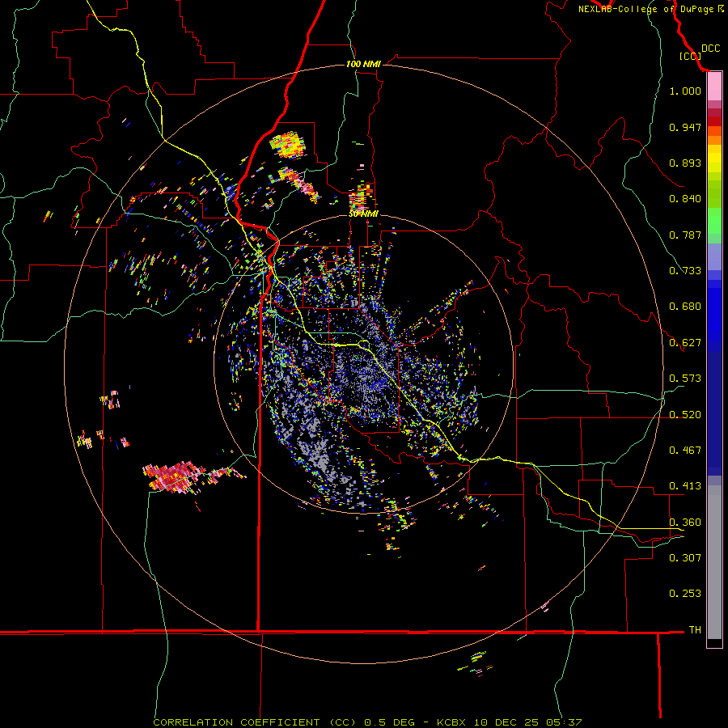Select the 0.733 scale value
728x728 pixels.
(x=685, y=271)
